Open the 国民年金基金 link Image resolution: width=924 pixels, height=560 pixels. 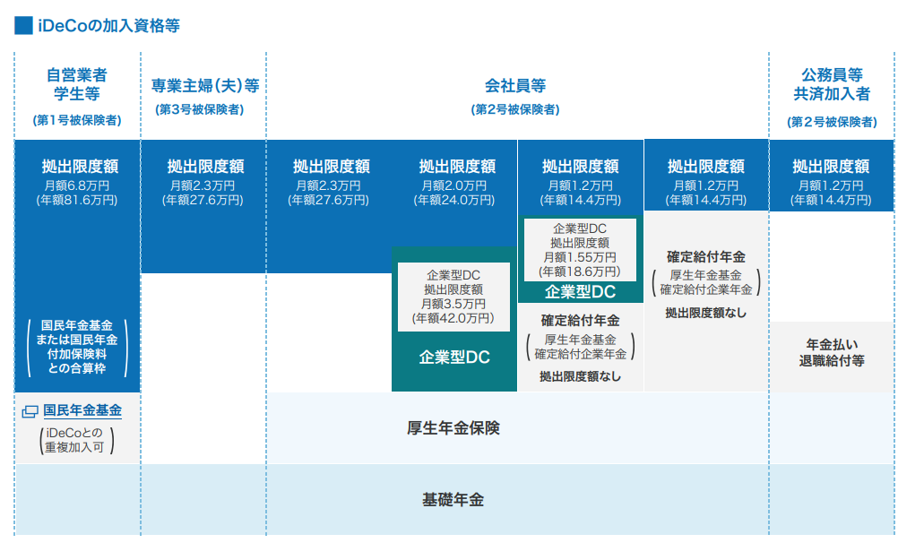(x=82, y=410)
